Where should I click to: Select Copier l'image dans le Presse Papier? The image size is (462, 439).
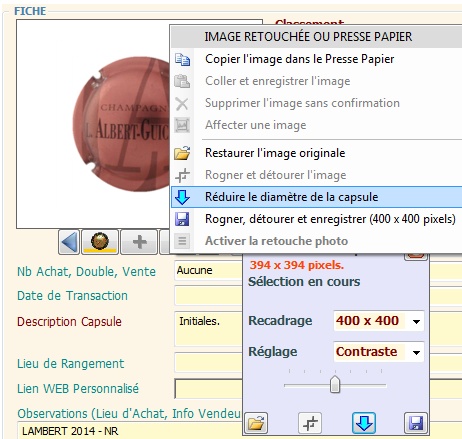(316, 59)
